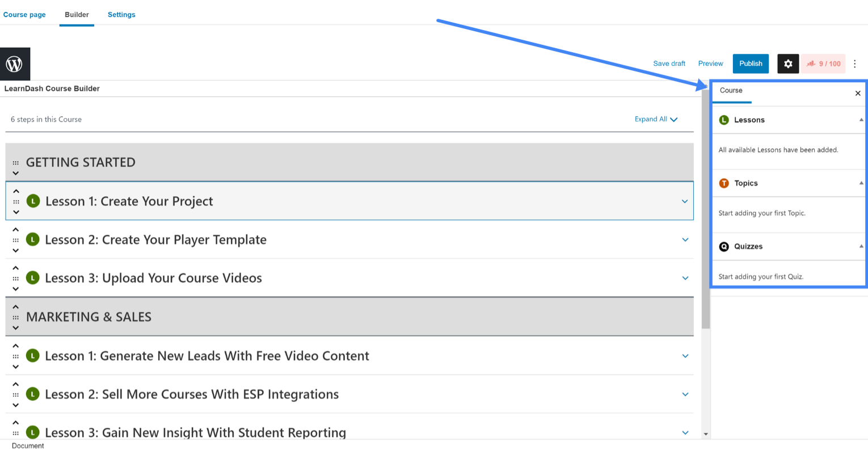The width and height of the screenshot is (868, 452).
Task: Click title Lesson 3: Gain New Insight With Student Reporting
Action: [195, 432]
